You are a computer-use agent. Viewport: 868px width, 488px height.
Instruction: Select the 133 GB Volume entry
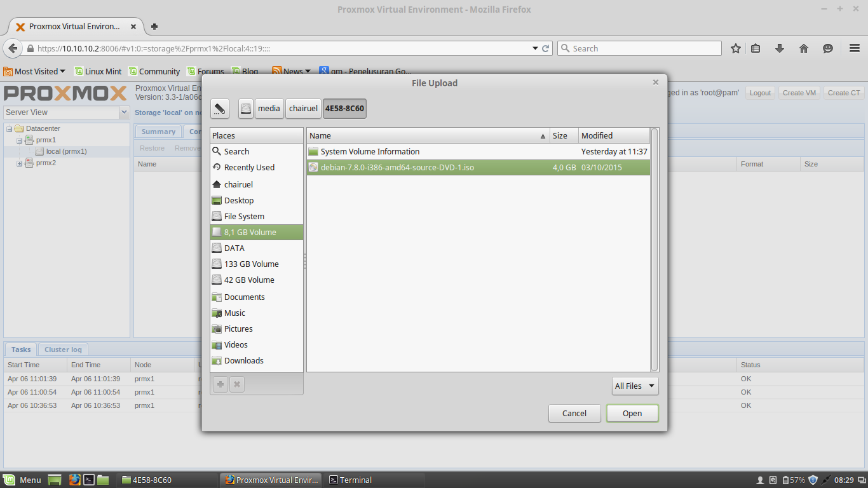[257, 264]
